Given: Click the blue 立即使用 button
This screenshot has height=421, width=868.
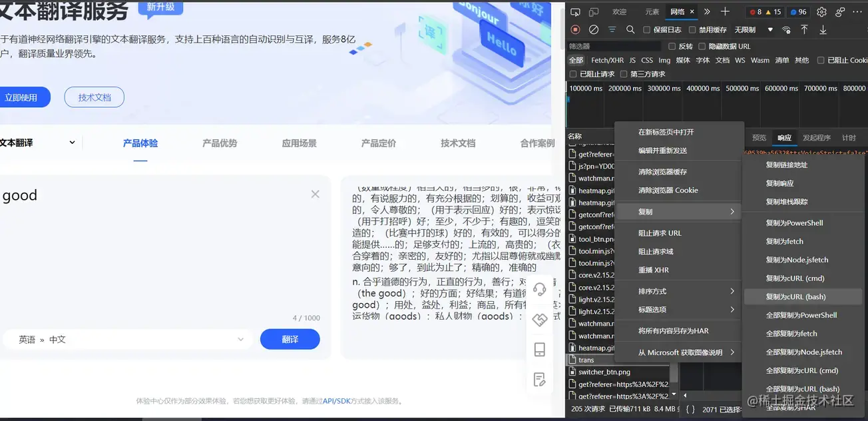Looking at the screenshot, I should point(24,97).
